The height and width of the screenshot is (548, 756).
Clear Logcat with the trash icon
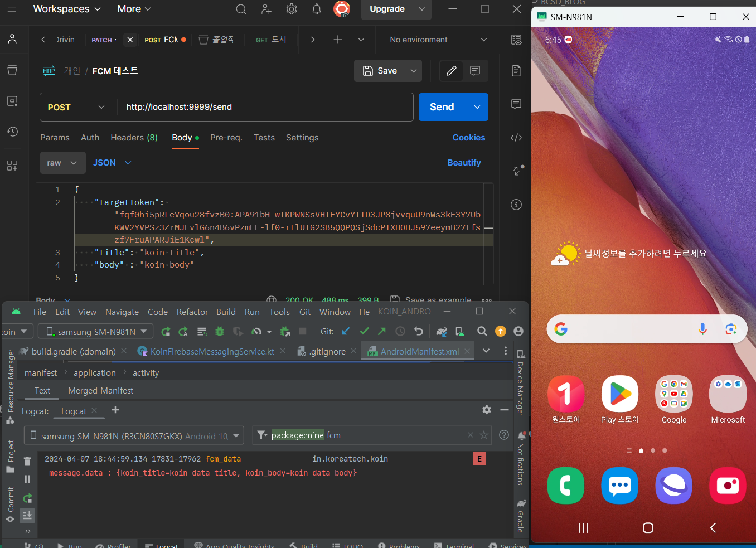(27, 461)
